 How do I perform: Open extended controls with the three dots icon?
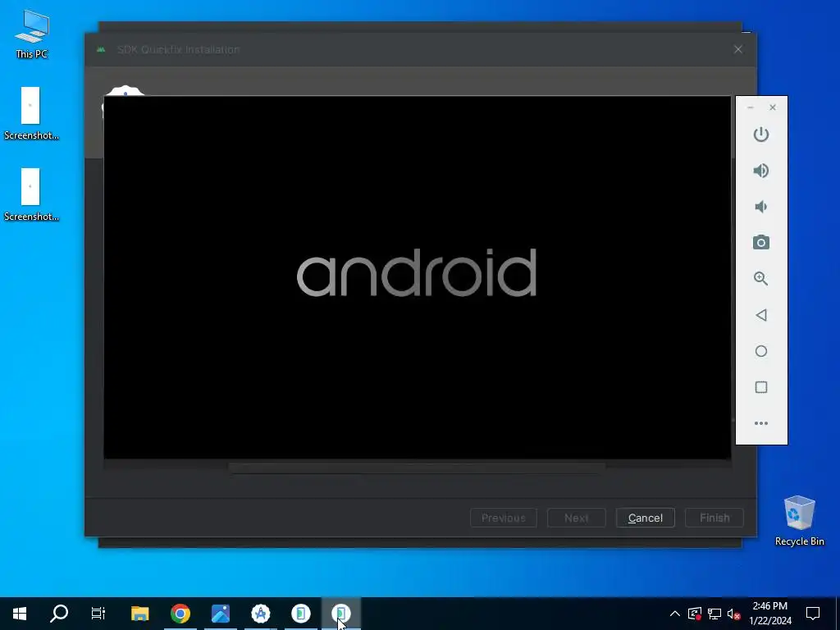pyautogui.click(x=760, y=423)
